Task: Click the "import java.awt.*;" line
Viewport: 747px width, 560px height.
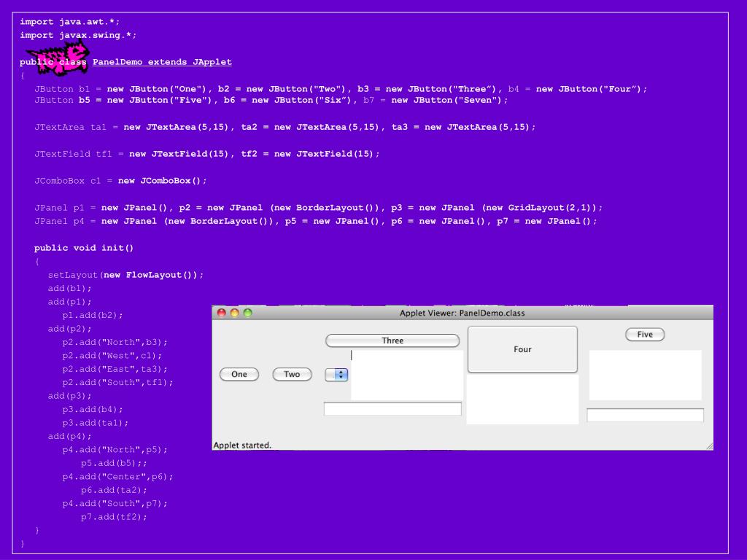Action: point(70,22)
